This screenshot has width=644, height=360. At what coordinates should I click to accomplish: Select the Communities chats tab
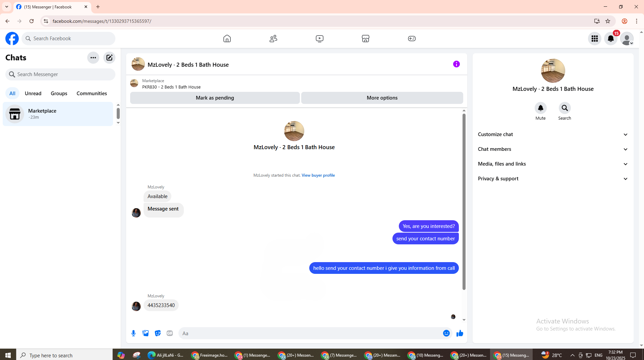(x=92, y=94)
